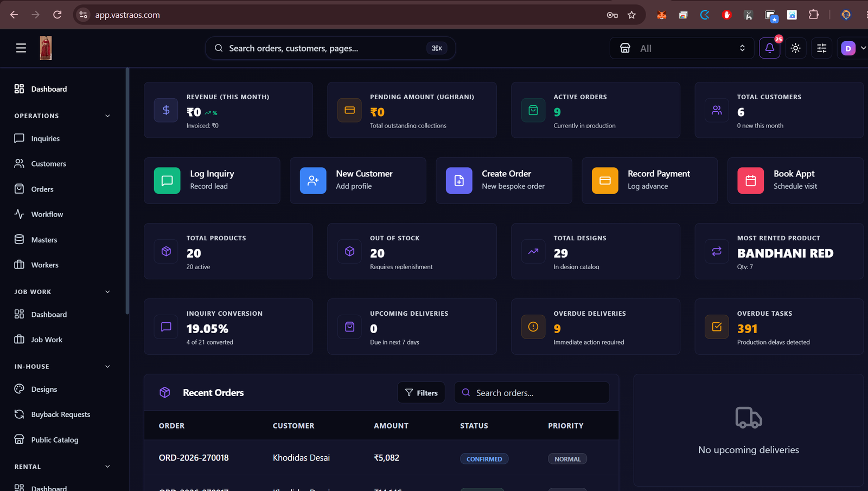868x491 pixels.
Task: Click the Designs palette icon
Action: pyautogui.click(x=19, y=389)
